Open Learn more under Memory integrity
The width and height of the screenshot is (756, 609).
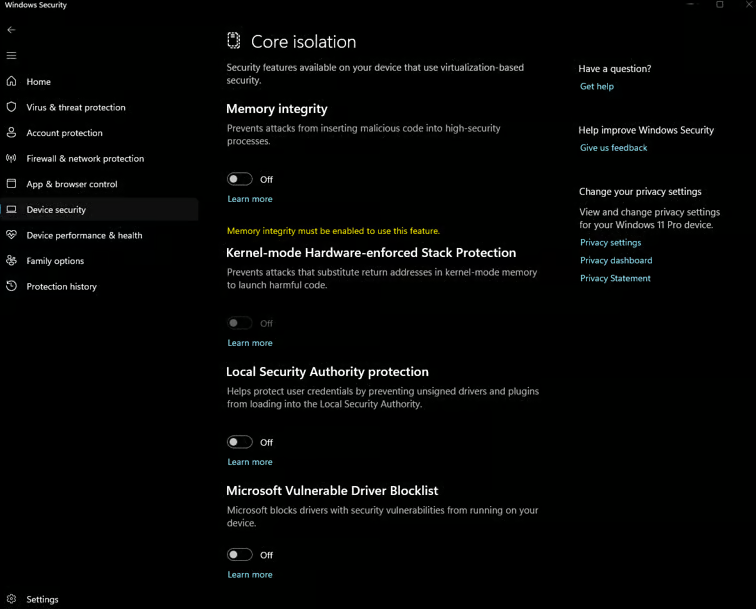click(x=250, y=199)
